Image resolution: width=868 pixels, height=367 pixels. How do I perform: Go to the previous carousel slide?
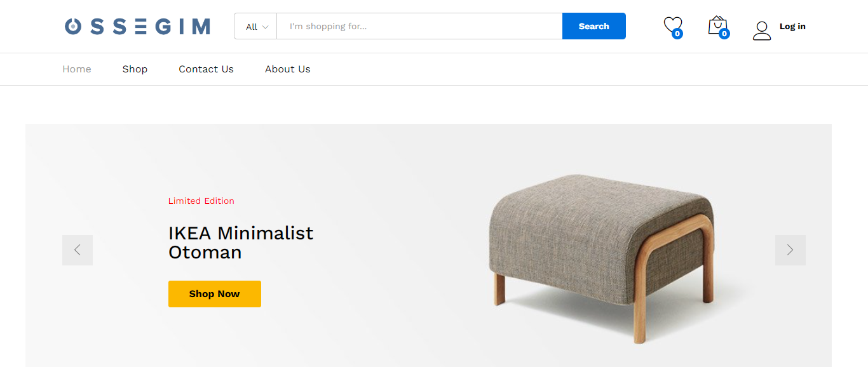pos(78,250)
